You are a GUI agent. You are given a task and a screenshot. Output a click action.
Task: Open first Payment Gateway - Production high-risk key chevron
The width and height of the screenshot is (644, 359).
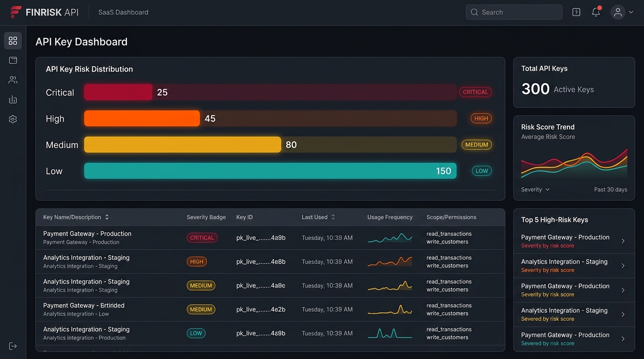point(623,241)
